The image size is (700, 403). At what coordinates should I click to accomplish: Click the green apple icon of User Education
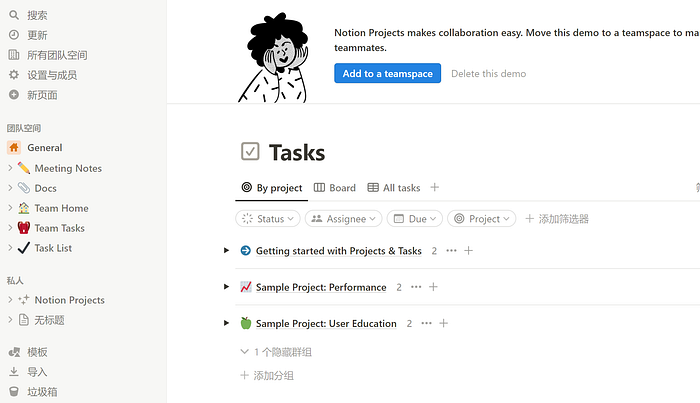click(x=246, y=323)
